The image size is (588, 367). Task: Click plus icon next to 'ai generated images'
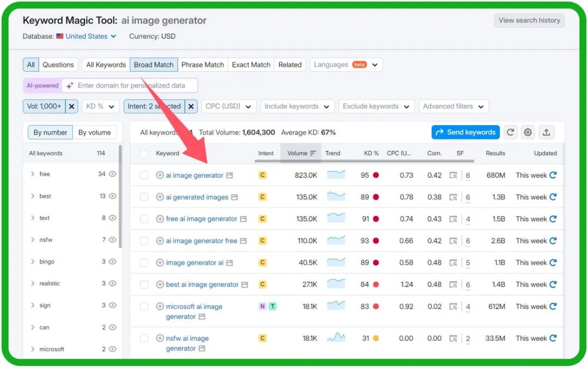click(160, 197)
